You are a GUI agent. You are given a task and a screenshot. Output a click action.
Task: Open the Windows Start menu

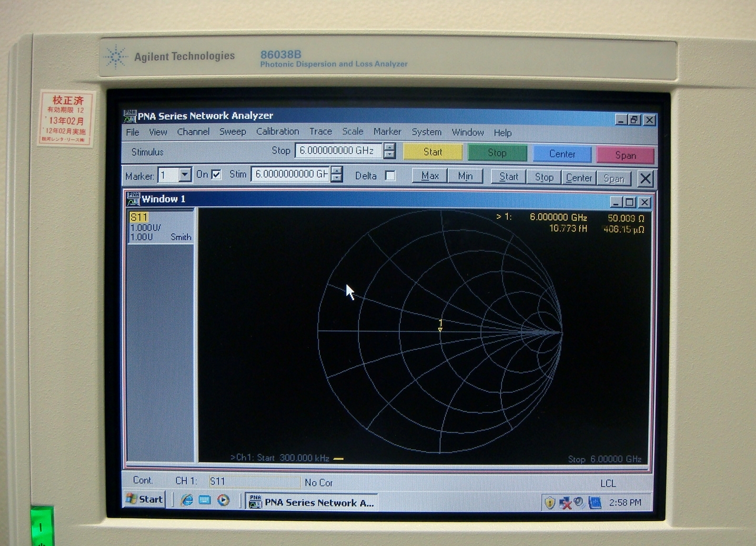pos(145,499)
